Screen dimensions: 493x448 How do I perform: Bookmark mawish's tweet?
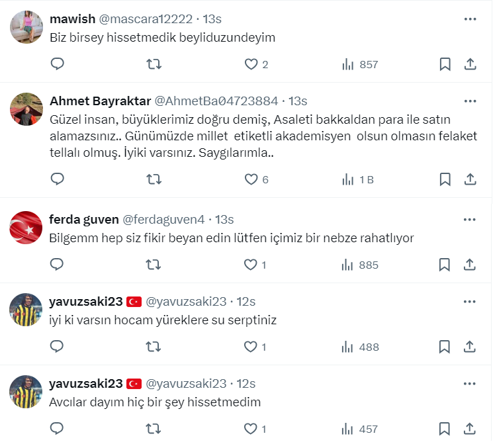[x=445, y=64]
